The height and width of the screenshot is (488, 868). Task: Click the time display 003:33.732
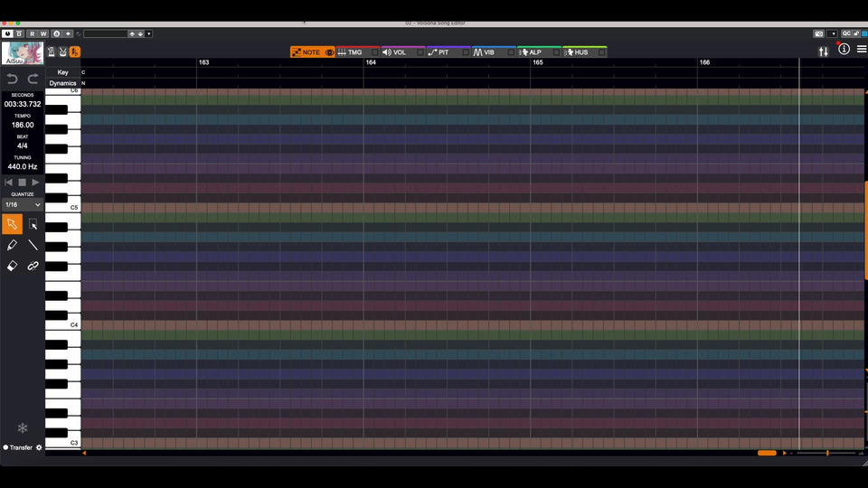point(22,104)
